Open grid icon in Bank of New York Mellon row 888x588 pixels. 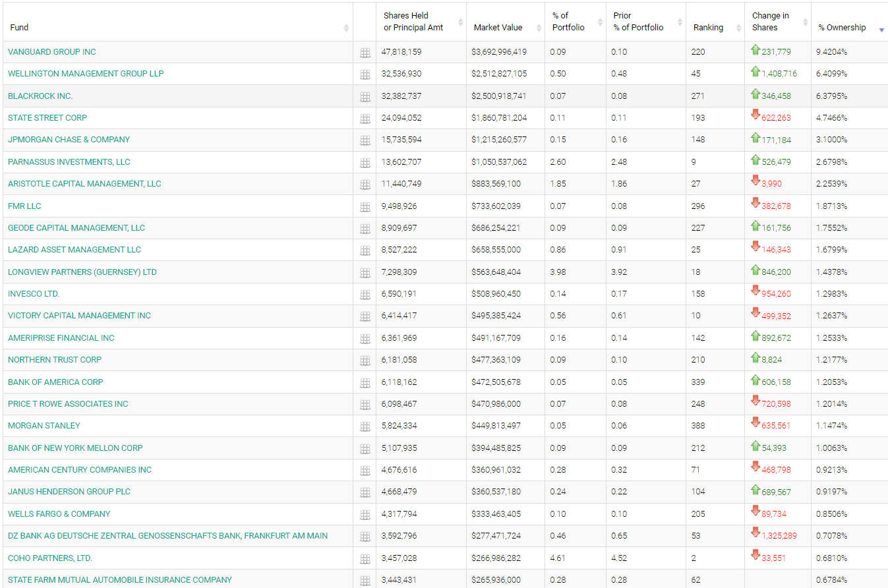pos(365,449)
